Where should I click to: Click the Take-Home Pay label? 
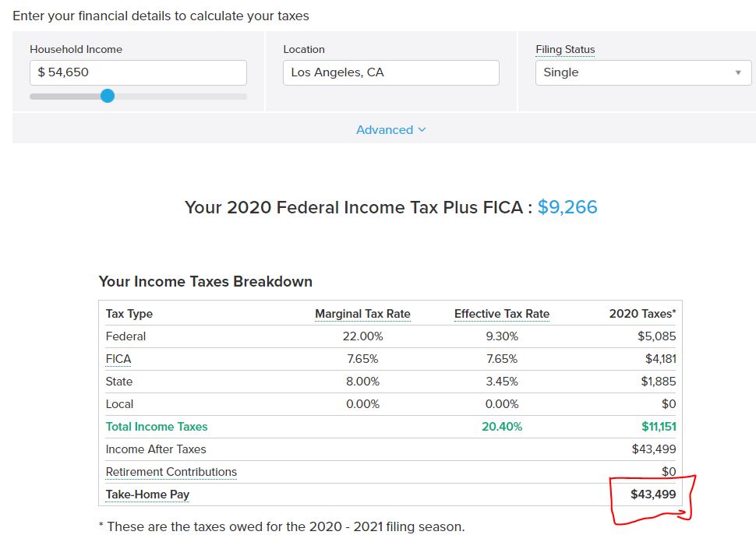coord(147,495)
